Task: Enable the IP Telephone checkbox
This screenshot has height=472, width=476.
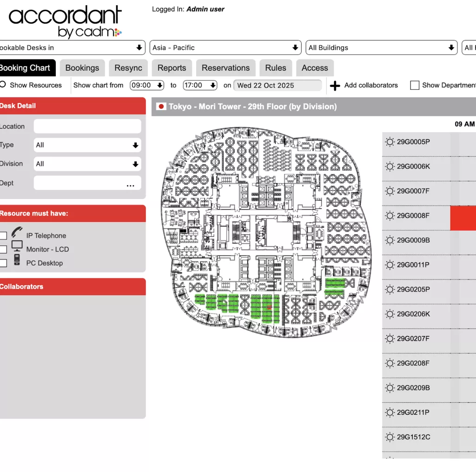Action: [3, 236]
